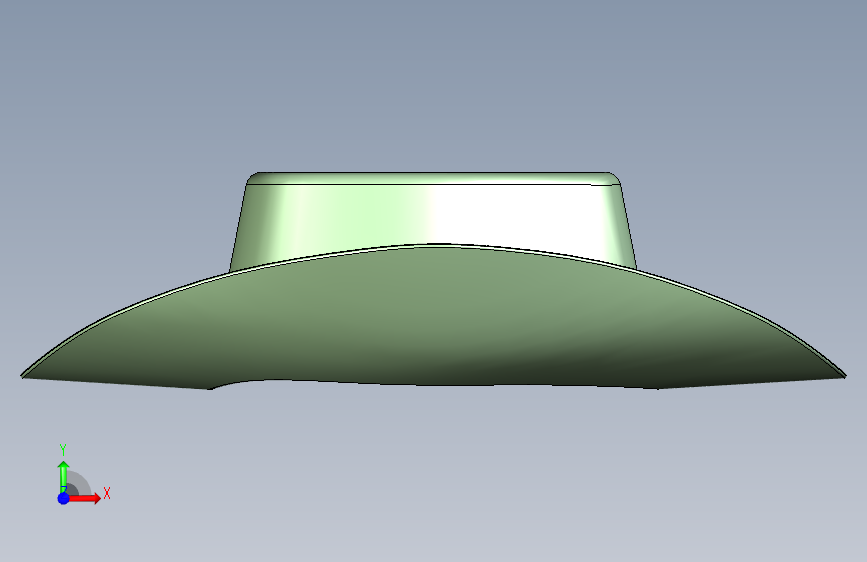Viewport: 867px width, 562px height.
Task: Pick the rounded top edge fillet of hub
Action: [x=434, y=178]
